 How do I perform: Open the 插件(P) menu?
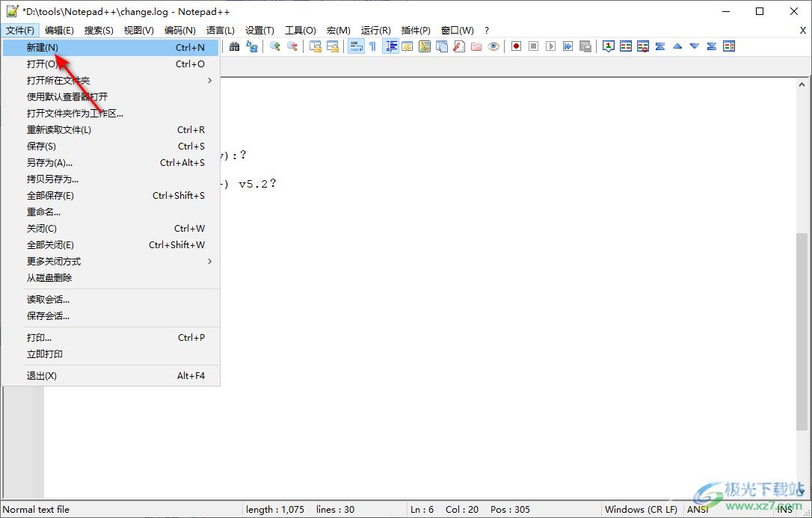pyautogui.click(x=416, y=31)
